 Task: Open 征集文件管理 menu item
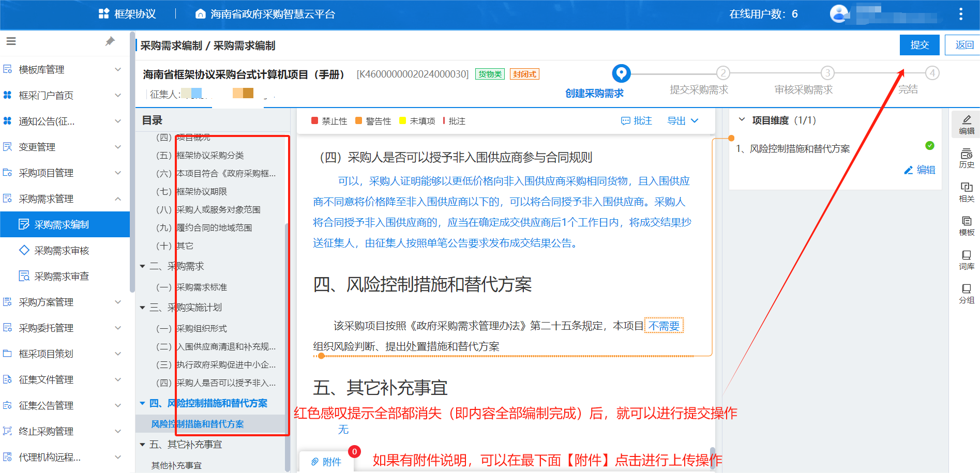pos(65,379)
